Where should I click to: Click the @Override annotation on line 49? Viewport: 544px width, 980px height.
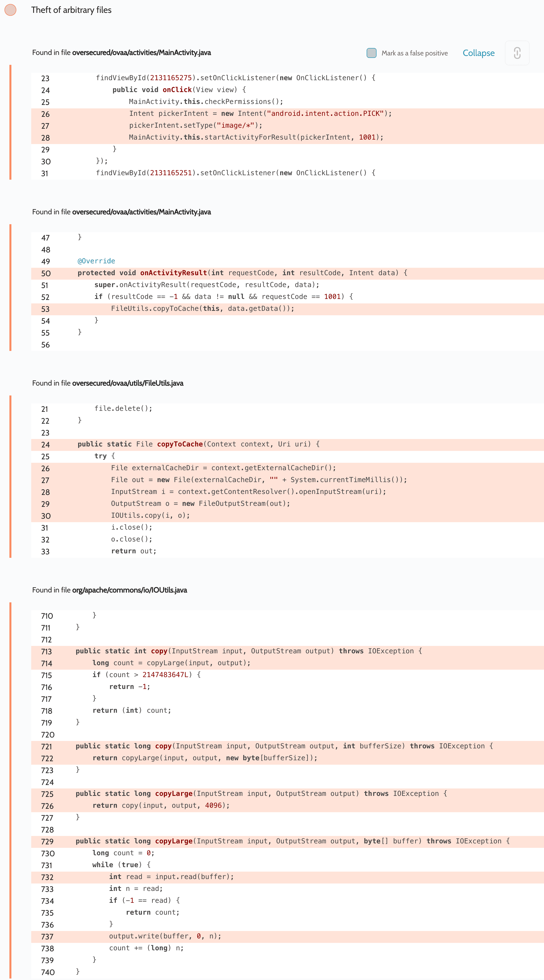[96, 261]
